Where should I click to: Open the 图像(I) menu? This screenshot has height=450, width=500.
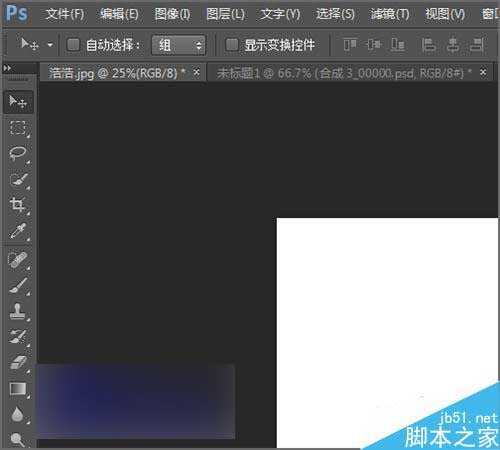tap(173, 14)
